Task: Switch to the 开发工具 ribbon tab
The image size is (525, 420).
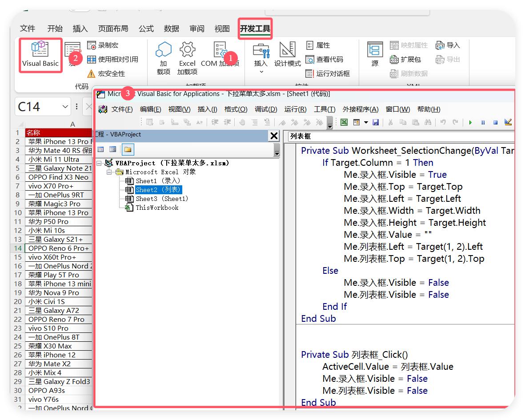Action: (x=255, y=29)
